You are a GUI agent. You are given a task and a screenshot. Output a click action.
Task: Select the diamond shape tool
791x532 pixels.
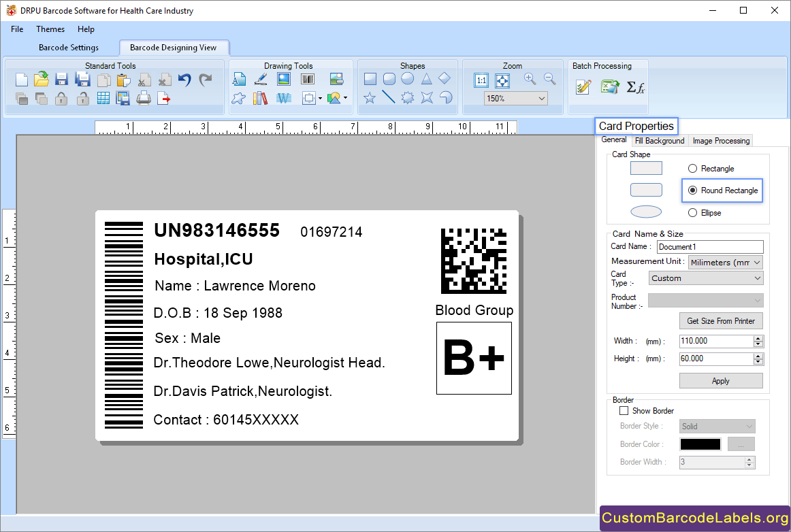(x=445, y=78)
